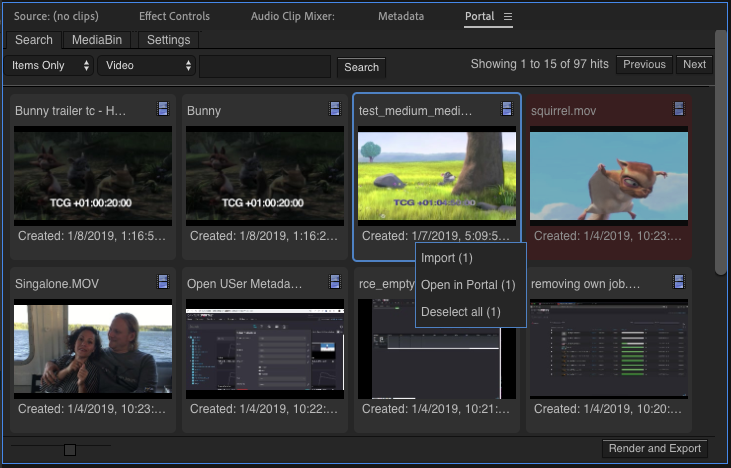Click inside the search text field

(x=265, y=66)
